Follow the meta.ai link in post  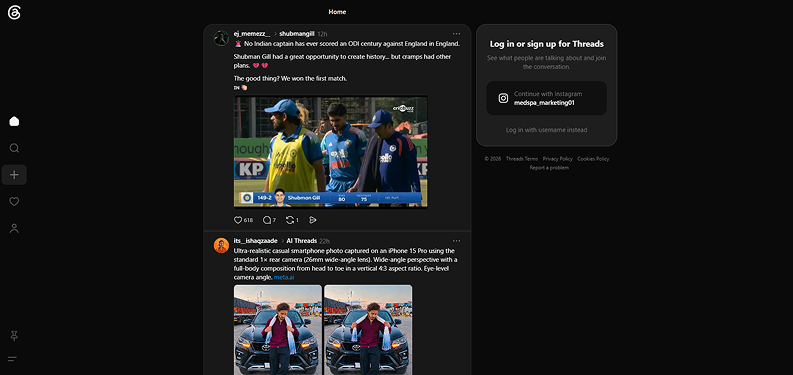(x=284, y=277)
